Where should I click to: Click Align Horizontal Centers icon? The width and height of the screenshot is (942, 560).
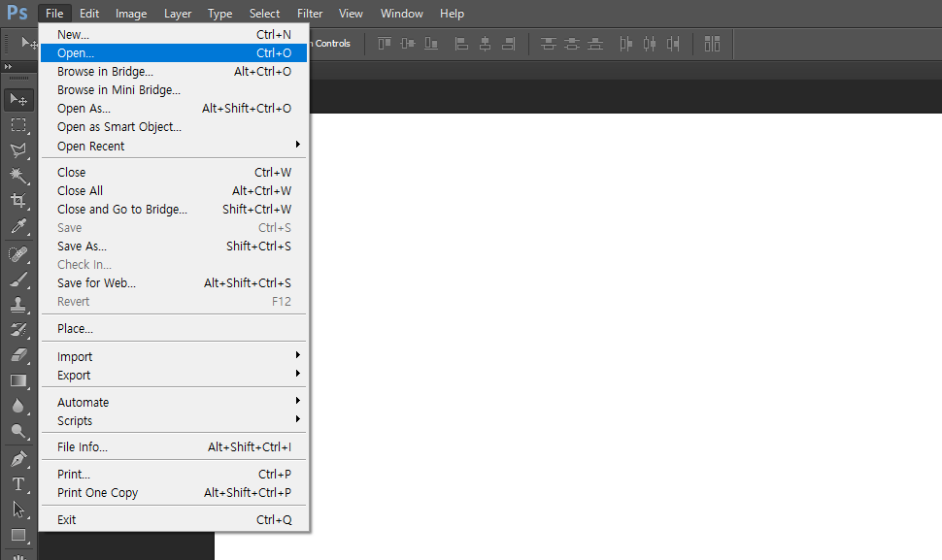485,44
